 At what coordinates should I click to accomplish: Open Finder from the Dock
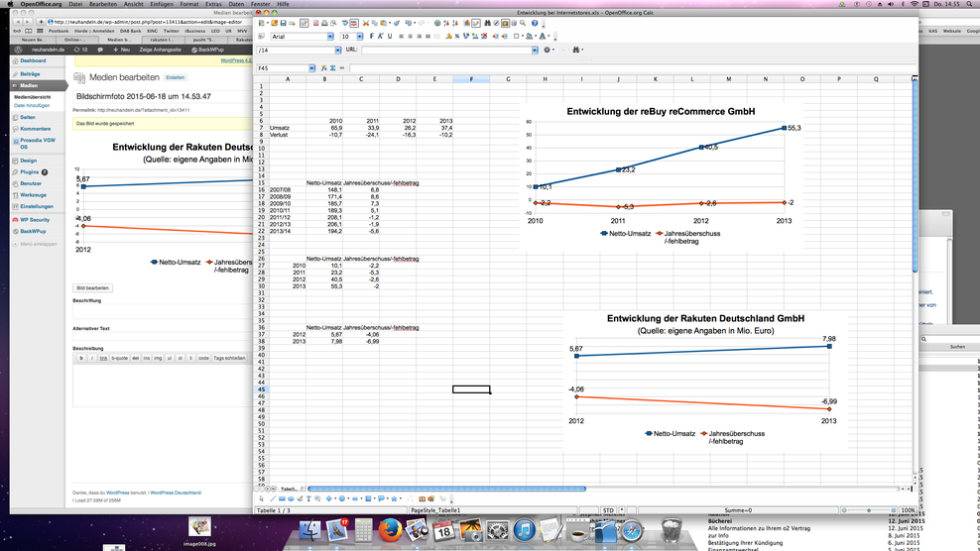pos(310,531)
